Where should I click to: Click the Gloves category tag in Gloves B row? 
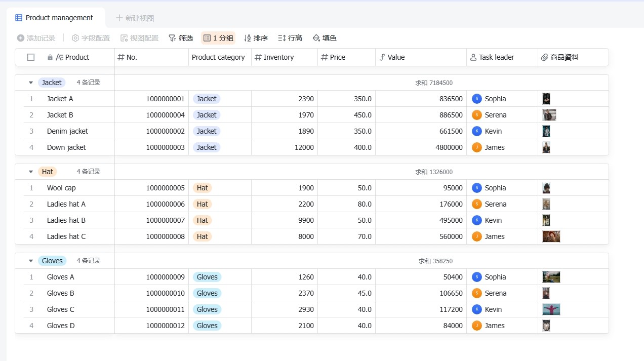(x=207, y=293)
